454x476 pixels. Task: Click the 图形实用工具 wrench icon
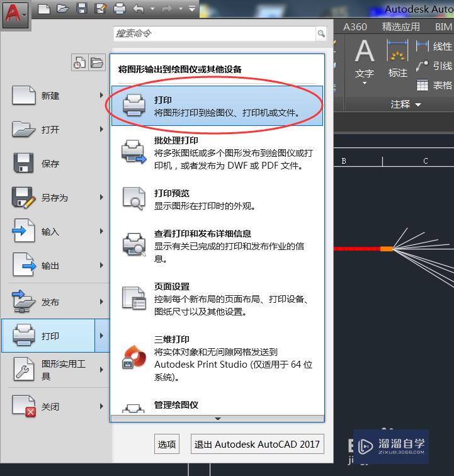point(24,369)
